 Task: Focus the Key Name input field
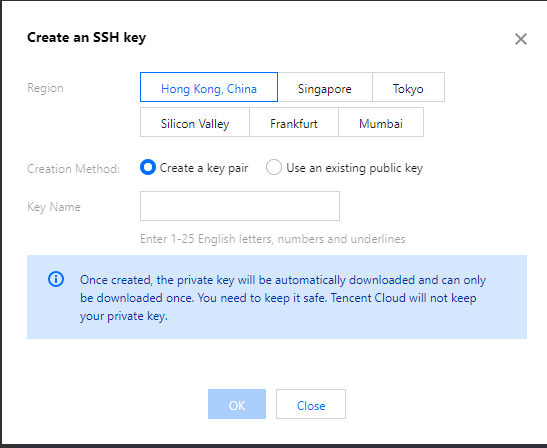pos(240,206)
